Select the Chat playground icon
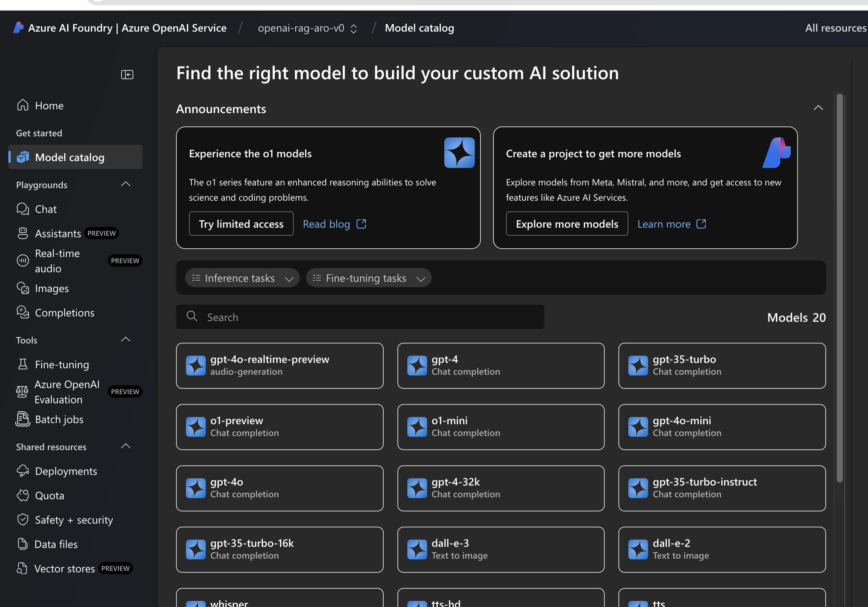The image size is (868, 607). point(23,209)
